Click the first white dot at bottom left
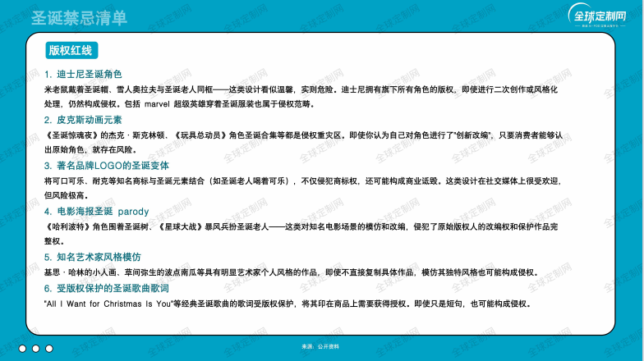This screenshot has width=644, height=361. coord(22,349)
